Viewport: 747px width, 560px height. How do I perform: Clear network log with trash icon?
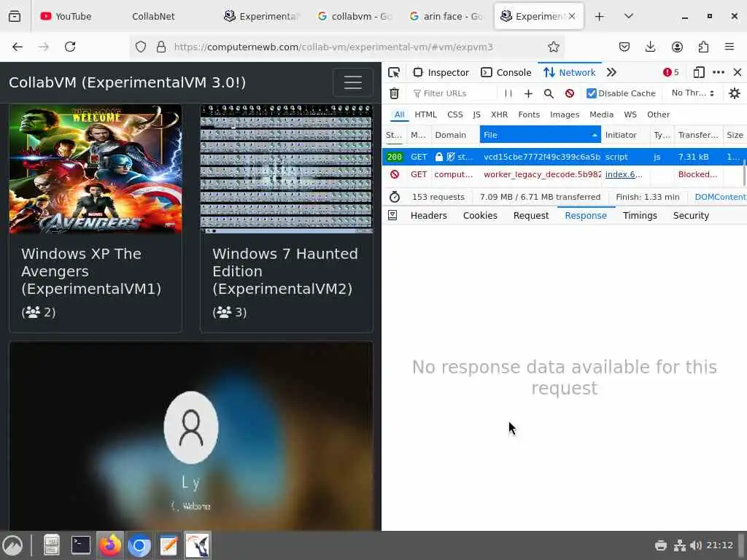394,93
